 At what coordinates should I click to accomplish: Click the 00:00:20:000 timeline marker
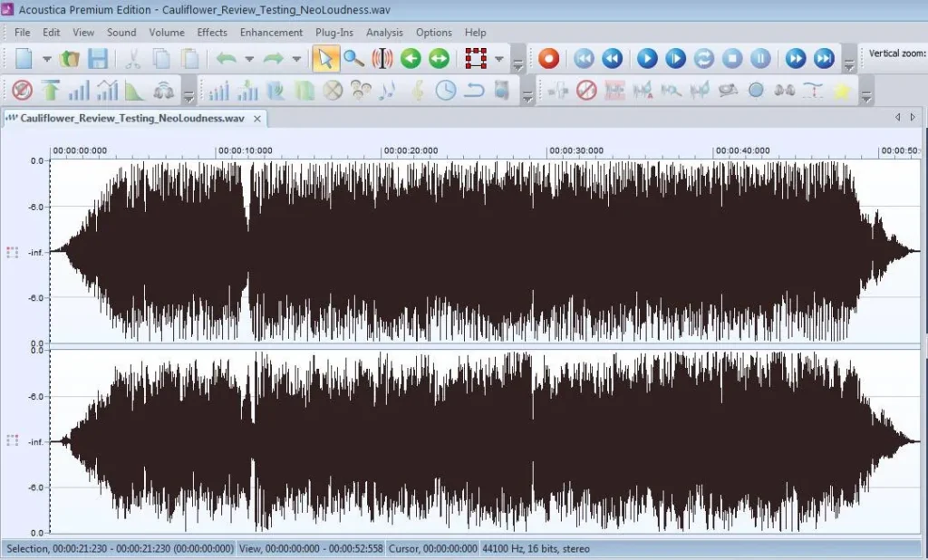point(411,150)
